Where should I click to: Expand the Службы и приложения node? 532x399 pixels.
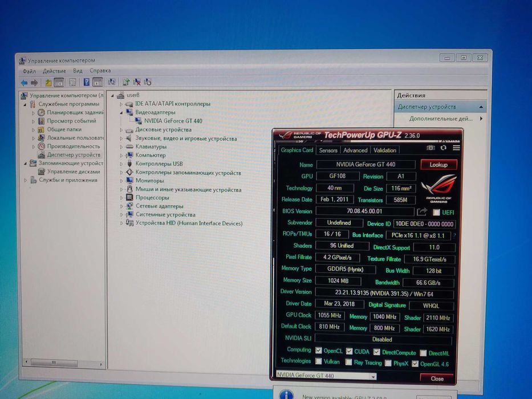(26, 180)
